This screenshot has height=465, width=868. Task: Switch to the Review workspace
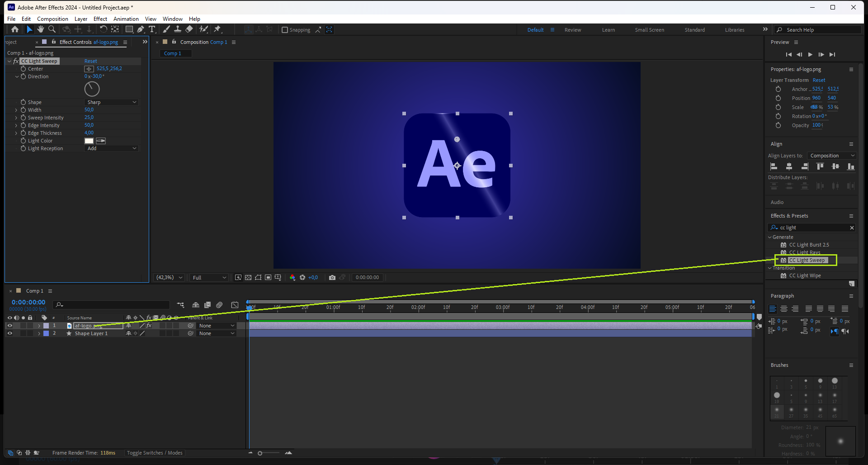pyautogui.click(x=572, y=30)
